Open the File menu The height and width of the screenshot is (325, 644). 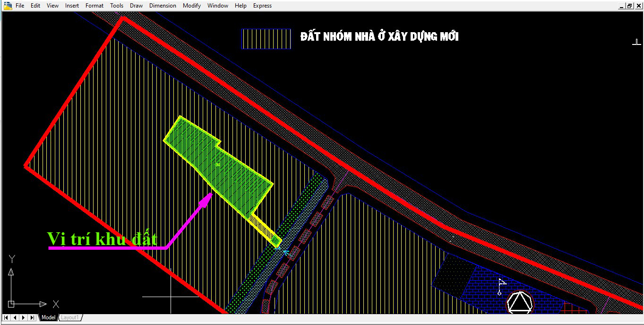20,6
